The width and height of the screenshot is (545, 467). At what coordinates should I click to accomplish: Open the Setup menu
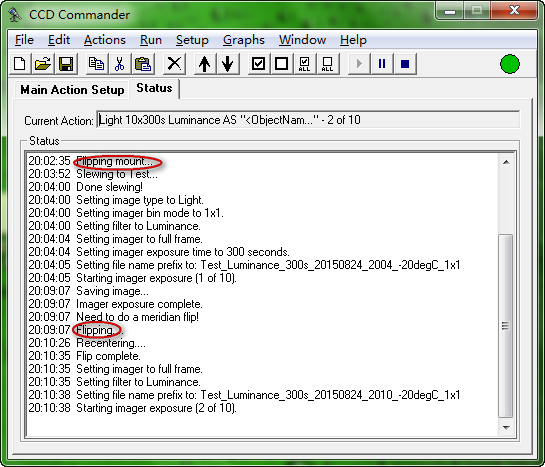tap(192, 40)
